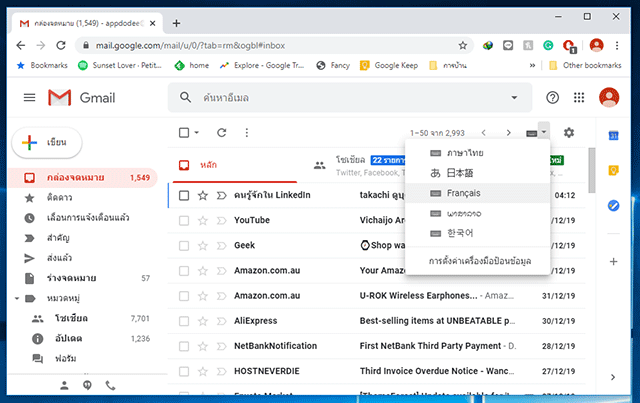The height and width of the screenshot is (403, 640).
Task: Go to older messages with next arrow
Action: 509,133
